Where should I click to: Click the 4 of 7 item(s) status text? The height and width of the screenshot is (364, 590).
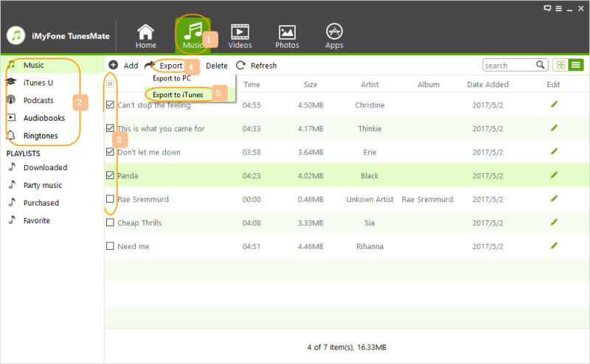coord(347,347)
